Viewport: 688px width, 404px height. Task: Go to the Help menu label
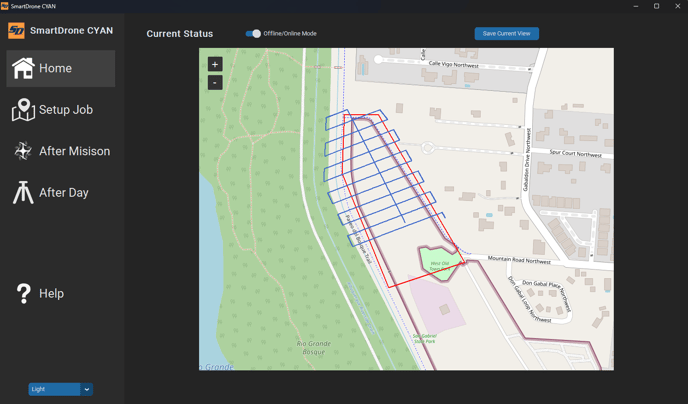pos(51,293)
